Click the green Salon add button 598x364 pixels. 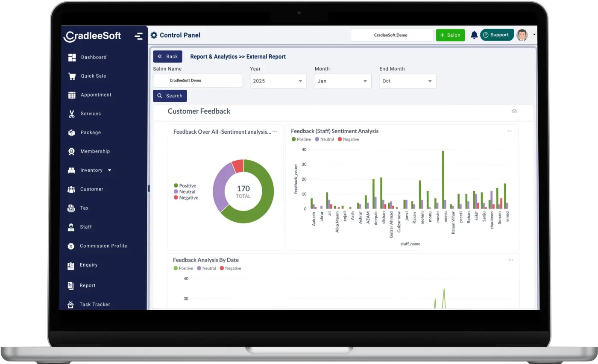(450, 35)
